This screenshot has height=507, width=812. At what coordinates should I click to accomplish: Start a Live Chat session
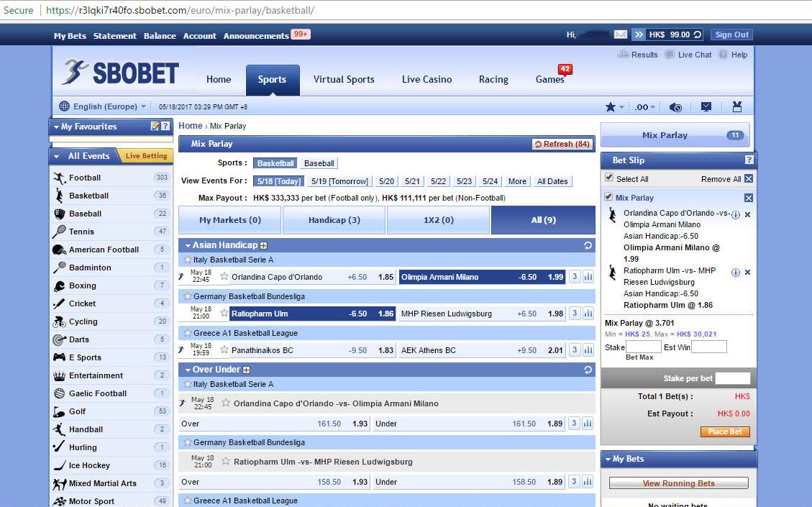tap(688, 55)
